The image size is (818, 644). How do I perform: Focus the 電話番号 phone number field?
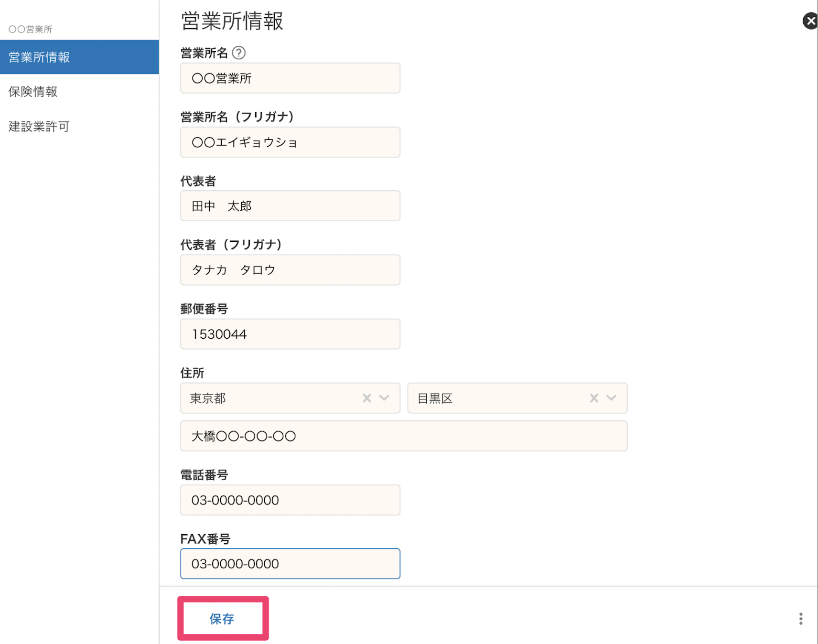(290, 500)
